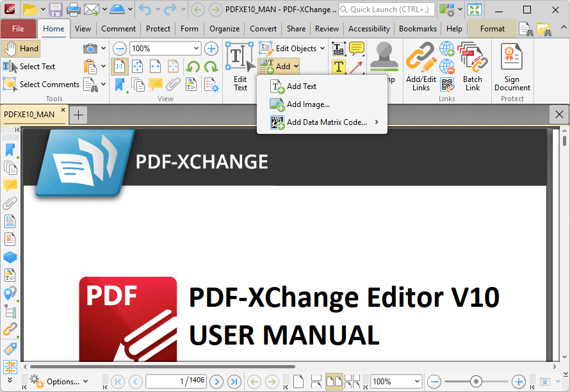Click ribbon Zoom Out minus button
Image resolution: width=570 pixels, height=392 pixels.
120,49
